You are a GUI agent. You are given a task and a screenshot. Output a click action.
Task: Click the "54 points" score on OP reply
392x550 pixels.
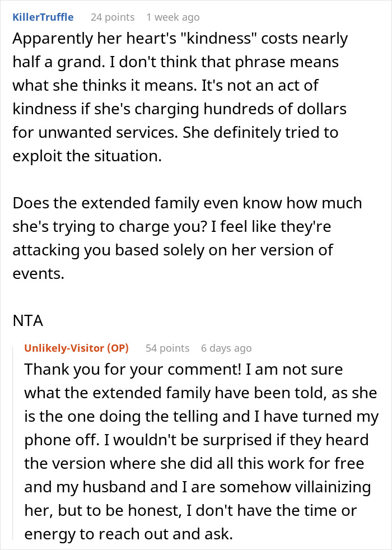click(167, 348)
